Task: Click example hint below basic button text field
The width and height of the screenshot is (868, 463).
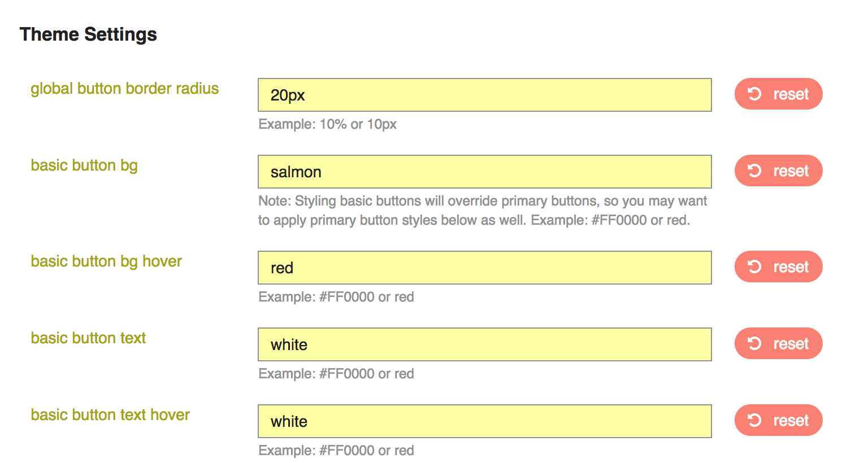Action: point(336,374)
